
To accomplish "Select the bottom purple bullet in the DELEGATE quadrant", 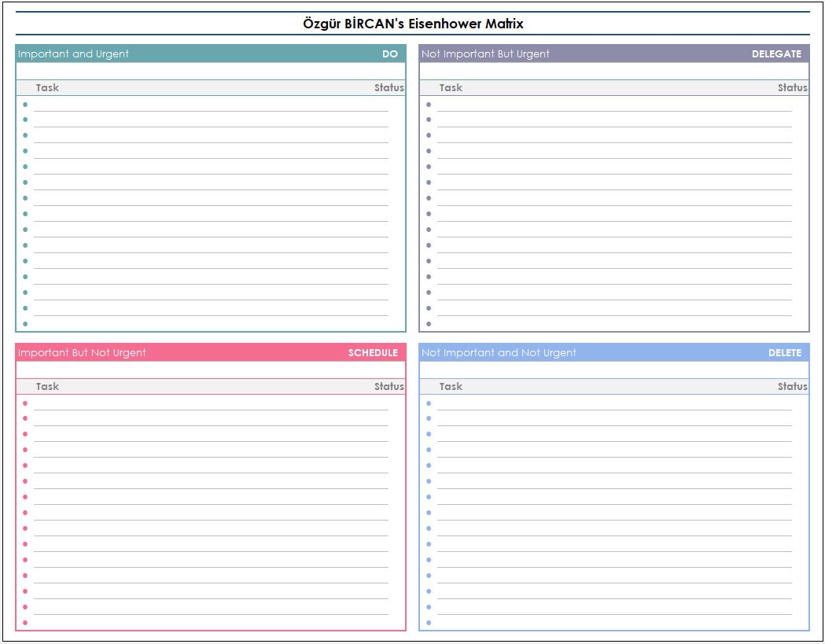I will tap(429, 322).
